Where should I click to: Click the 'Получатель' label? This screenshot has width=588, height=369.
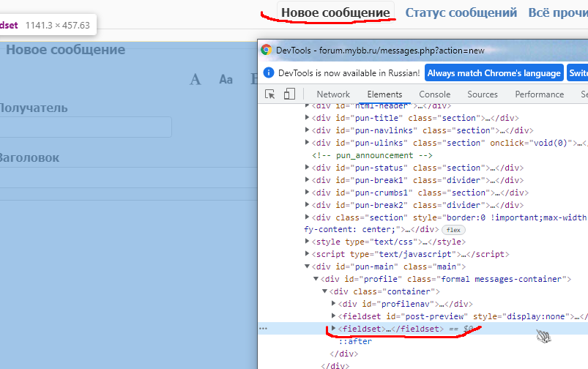[x=34, y=108]
